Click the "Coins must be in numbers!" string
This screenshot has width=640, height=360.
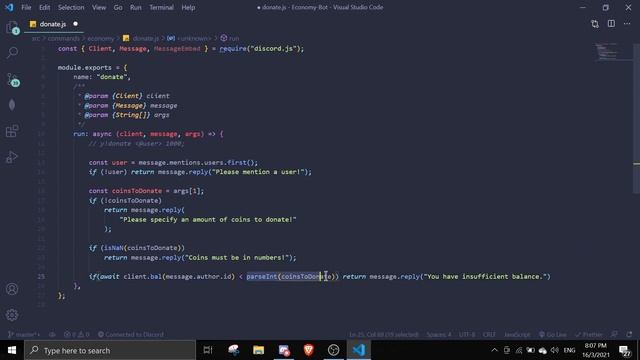pyautogui.click(x=238, y=258)
